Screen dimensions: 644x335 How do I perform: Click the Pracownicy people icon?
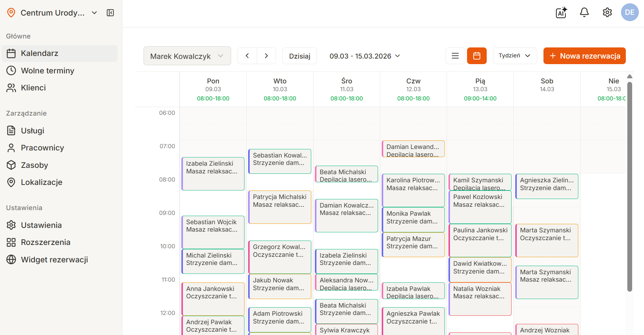11,147
